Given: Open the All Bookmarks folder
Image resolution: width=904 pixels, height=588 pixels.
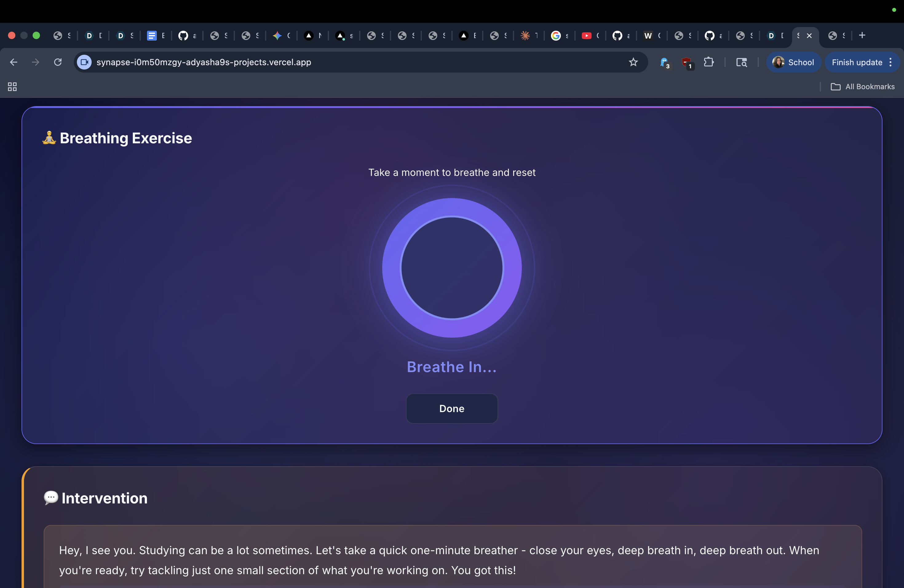Looking at the screenshot, I should [x=862, y=87].
